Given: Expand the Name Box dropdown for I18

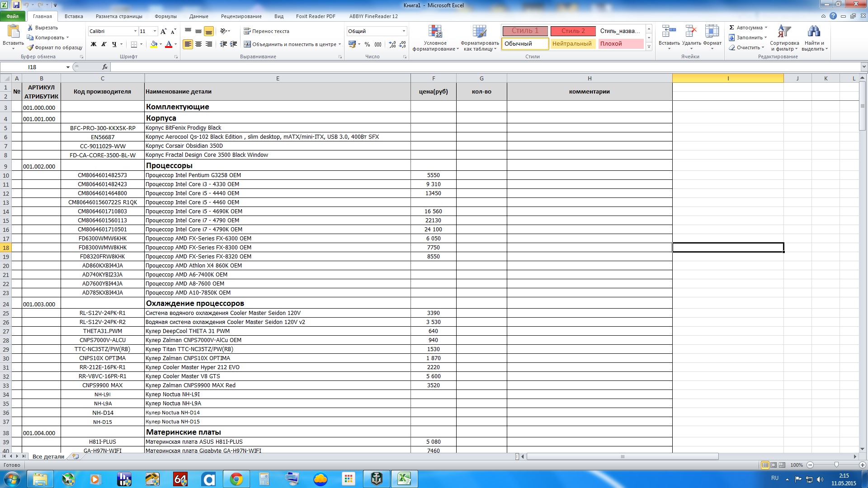Looking at the screenshot, I should point(68,67).
